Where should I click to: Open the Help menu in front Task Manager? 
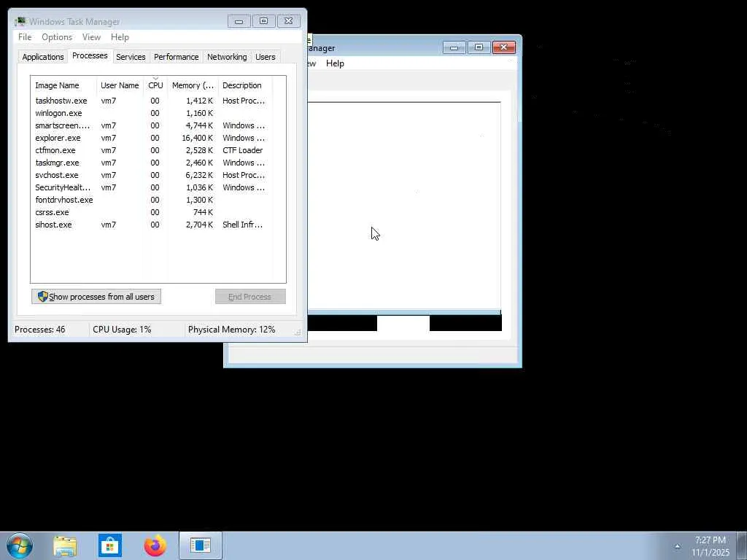120,37
